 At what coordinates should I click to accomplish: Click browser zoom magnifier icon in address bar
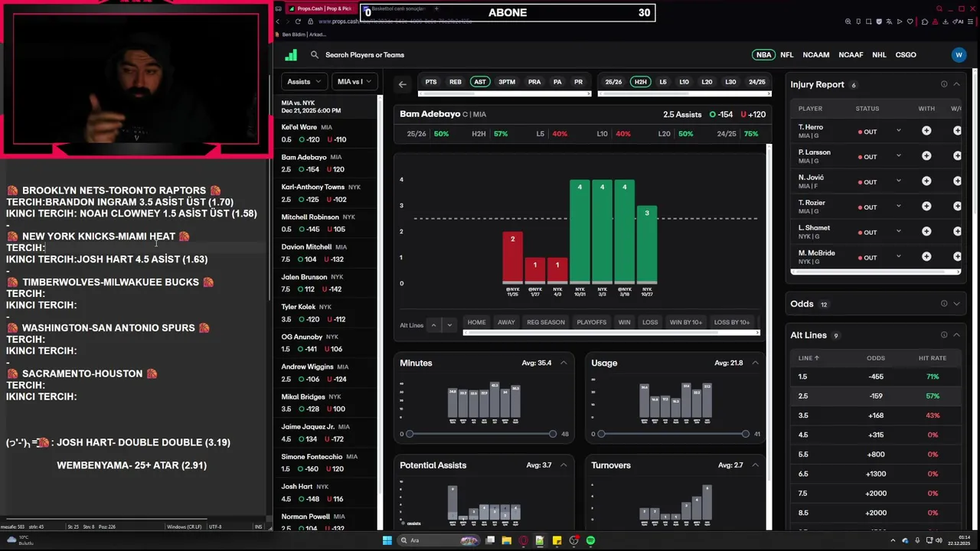click(848, 21)
